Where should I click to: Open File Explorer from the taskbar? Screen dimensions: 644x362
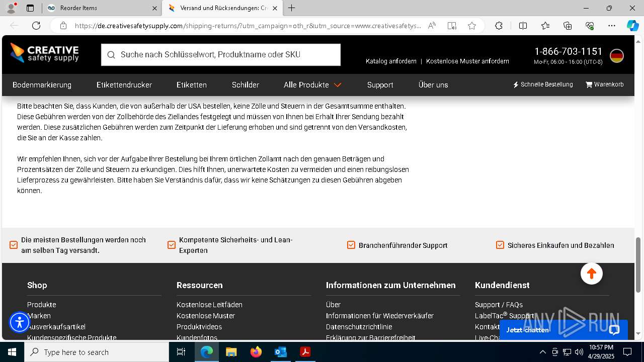click(x=231, y=352)
